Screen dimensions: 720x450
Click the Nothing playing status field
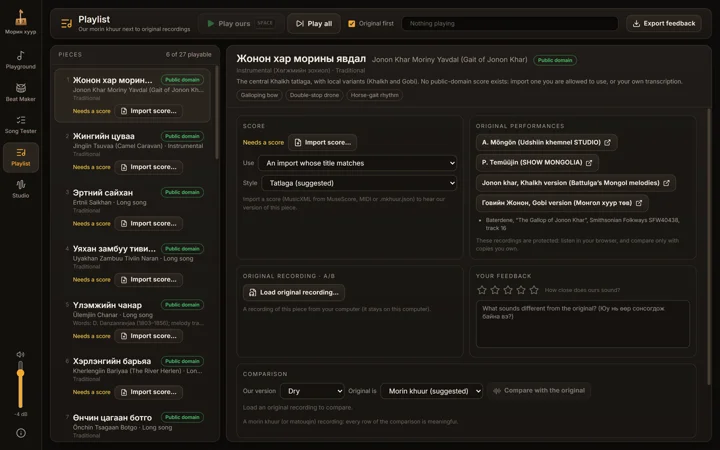[510, 23]
